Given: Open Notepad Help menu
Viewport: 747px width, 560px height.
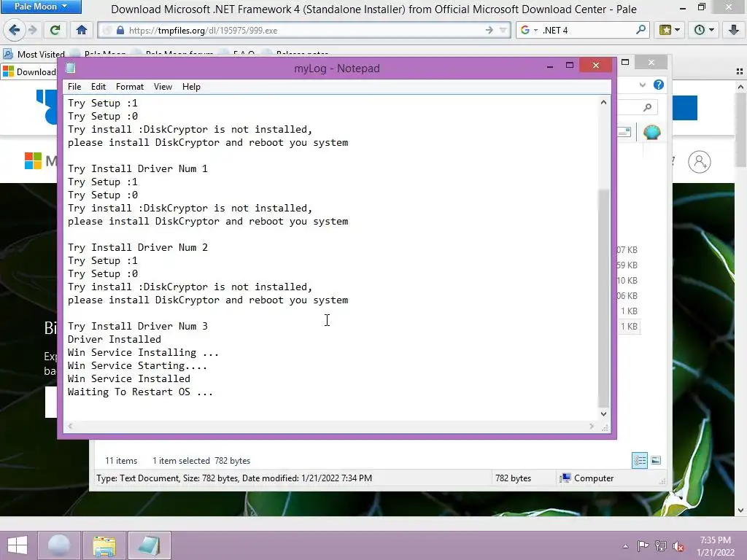Looking at the screenshot, I should coord(191,87).
